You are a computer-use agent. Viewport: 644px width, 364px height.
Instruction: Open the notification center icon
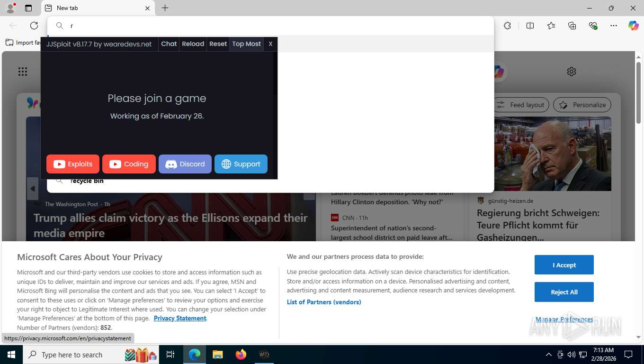pos(628,355)
